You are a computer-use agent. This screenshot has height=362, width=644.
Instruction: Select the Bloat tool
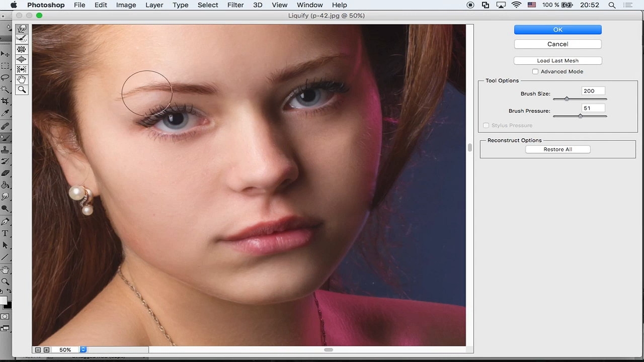tap(22, 59)
